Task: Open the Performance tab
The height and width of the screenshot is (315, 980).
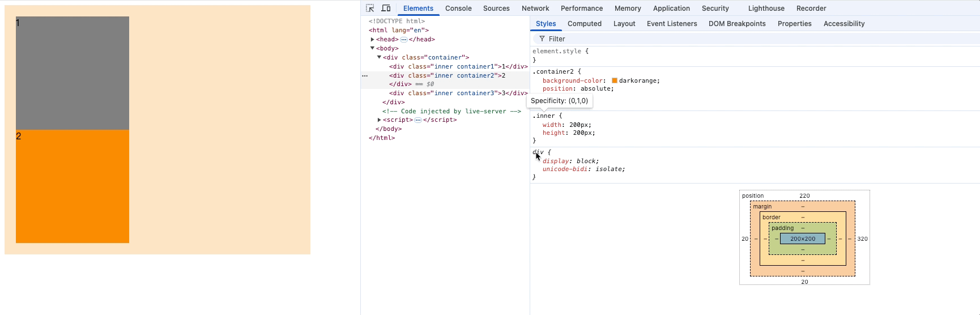Action: [582, 8]
